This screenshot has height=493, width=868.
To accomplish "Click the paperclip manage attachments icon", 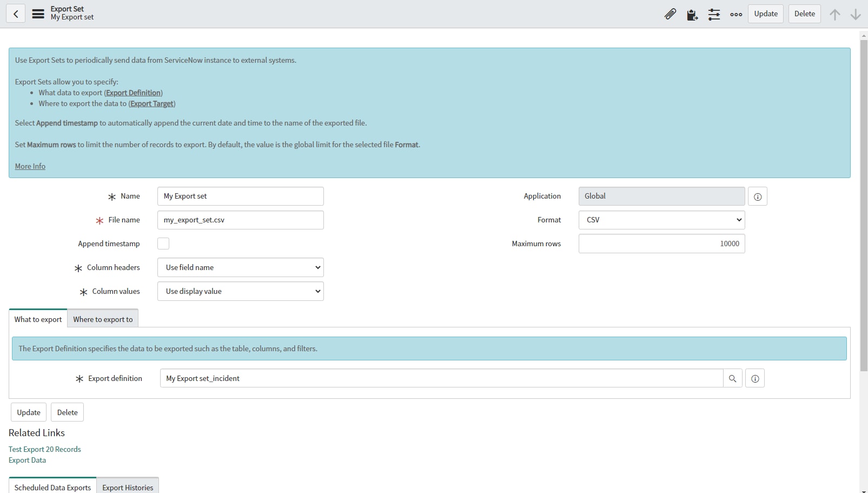I will click(x=670, y=14).
